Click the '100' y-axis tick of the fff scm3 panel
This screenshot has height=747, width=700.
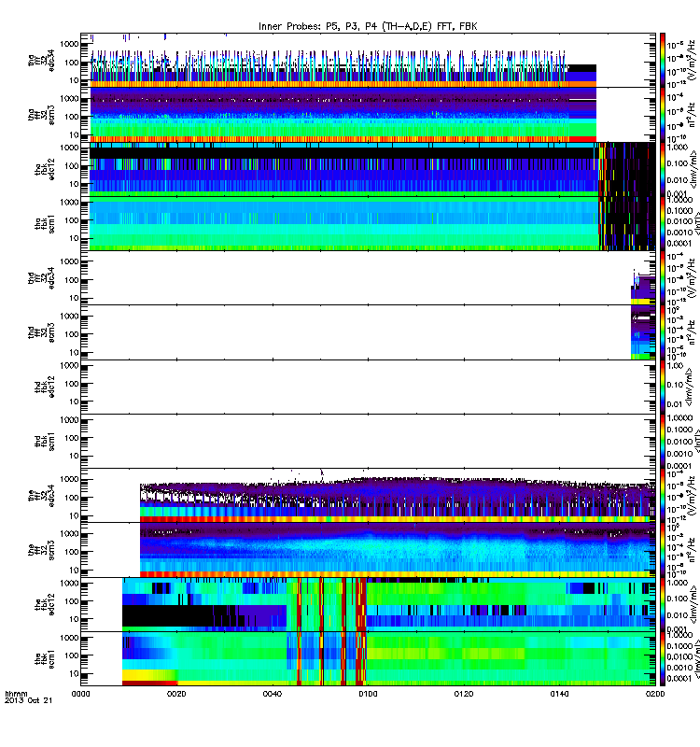72,552
